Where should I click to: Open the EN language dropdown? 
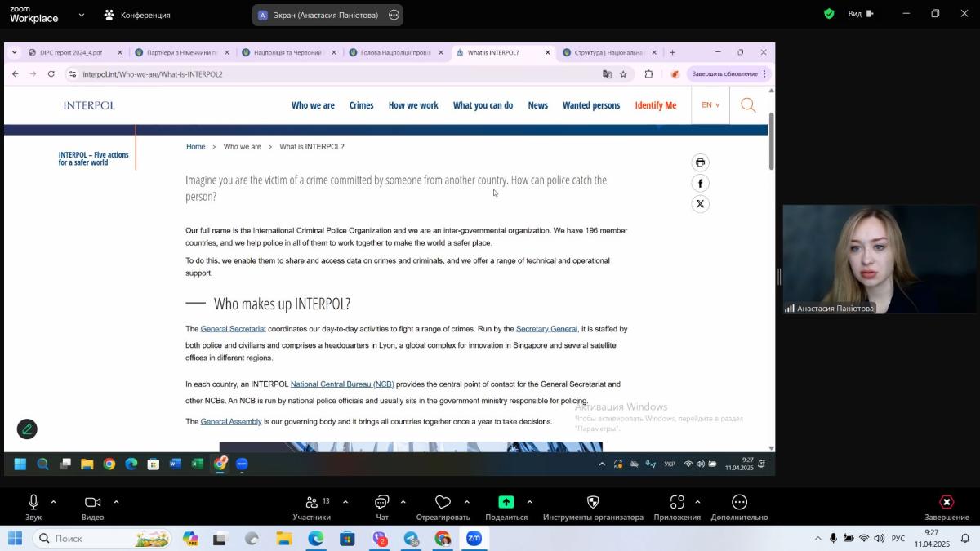coord(710,105)
